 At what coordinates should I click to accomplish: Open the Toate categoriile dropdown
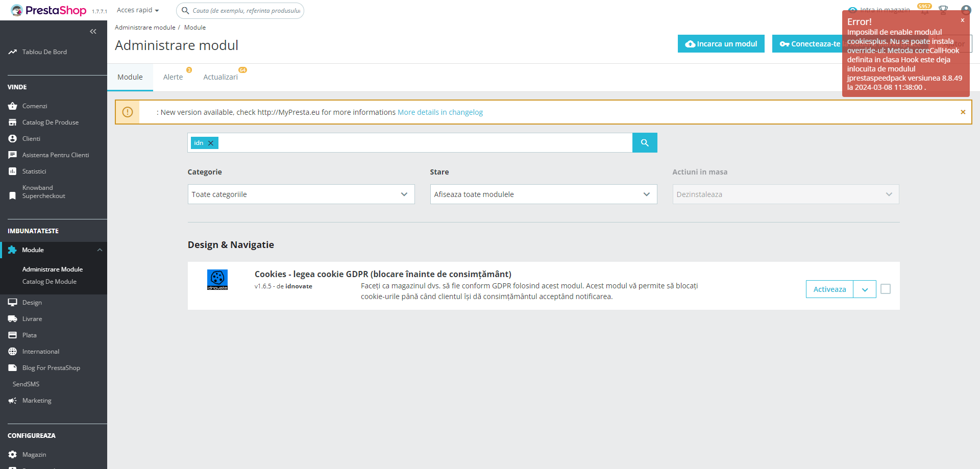(x=301, y=194)
